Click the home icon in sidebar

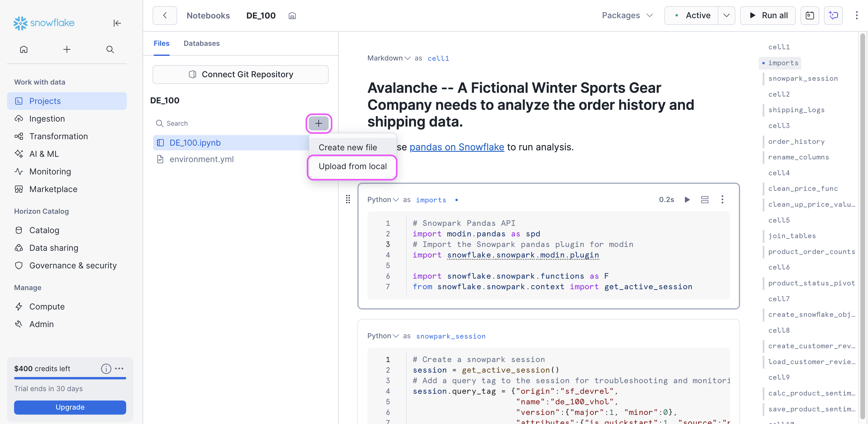[x=23, y=50]
